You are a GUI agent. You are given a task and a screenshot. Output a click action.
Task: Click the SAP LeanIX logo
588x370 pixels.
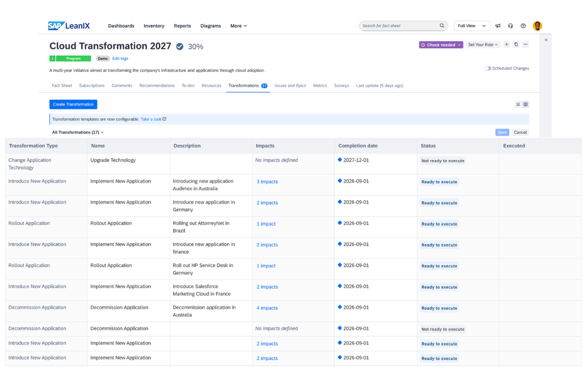[x=69, y=26]
